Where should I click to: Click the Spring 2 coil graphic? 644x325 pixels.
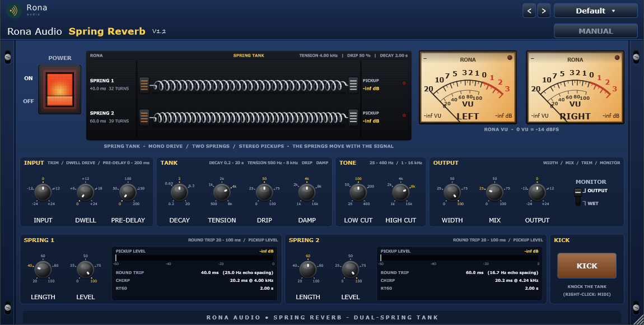(249, 118)
